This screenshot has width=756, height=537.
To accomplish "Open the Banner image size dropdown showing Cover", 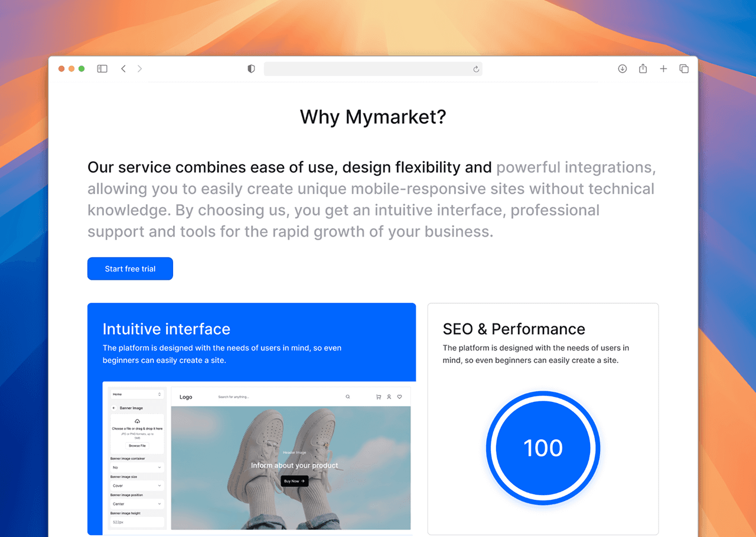I will pyautogui.click(x=136, y=485).
